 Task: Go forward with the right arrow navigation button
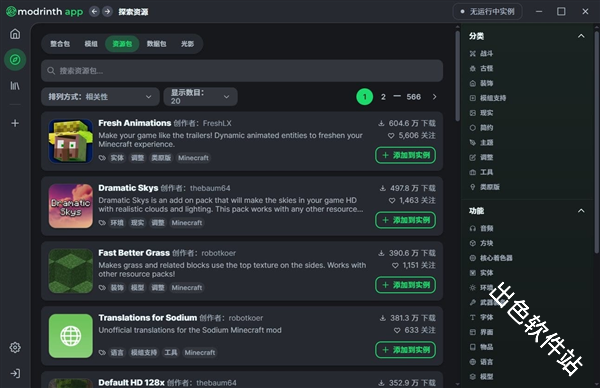pyautogui.click(x=108, y=11)
